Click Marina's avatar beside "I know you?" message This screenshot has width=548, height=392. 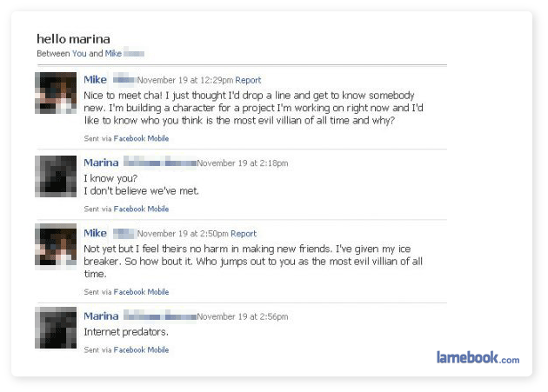(56, 176)
